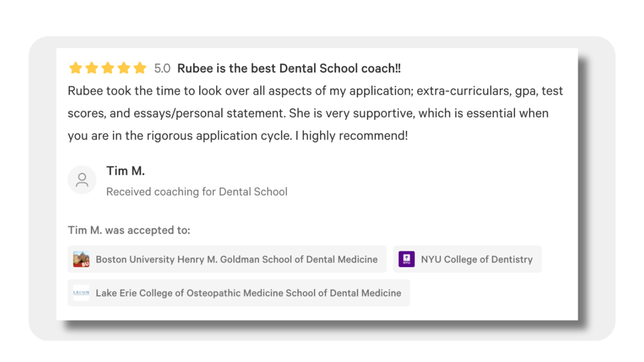Click the LECOM school logo

pos(81,293)
